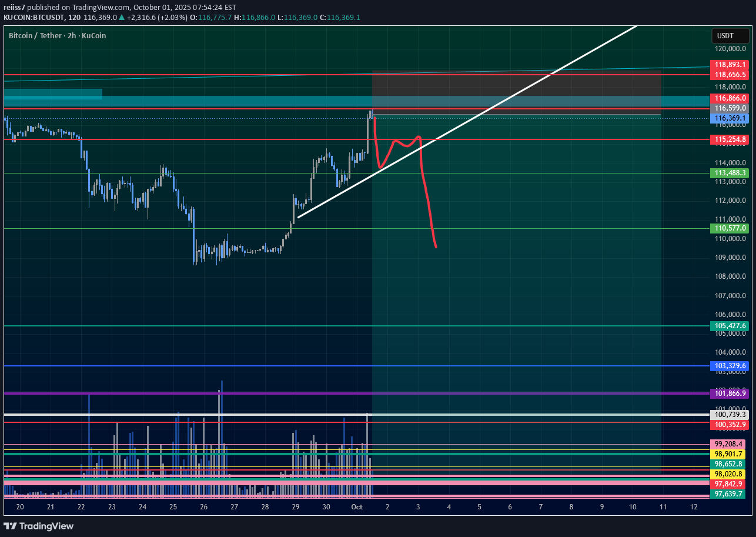Select the white 100,739.3 price label
This screenshot has width=756, height=537.
pos(729,415)
